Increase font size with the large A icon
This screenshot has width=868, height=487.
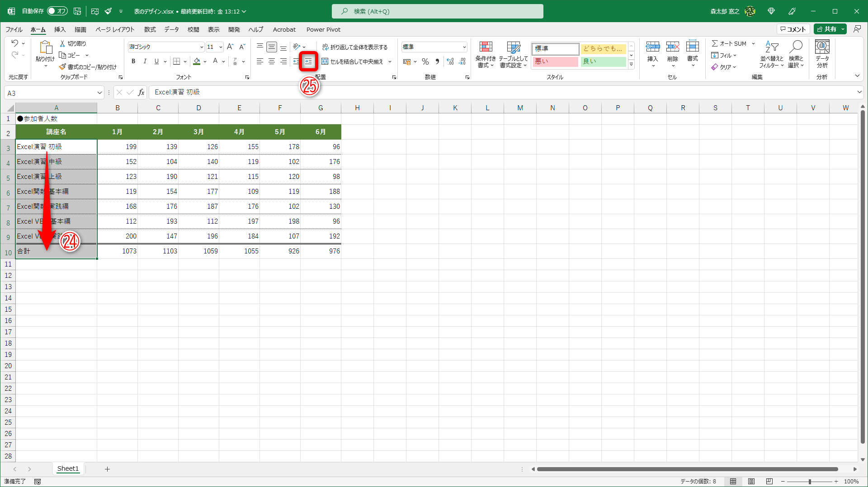[x=230, y=47]
